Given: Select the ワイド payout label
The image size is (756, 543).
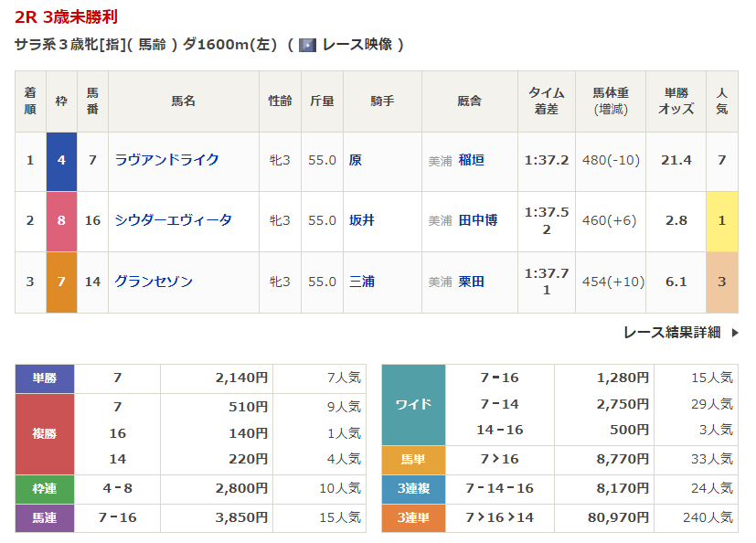Looking at the screenshot, I should coord(412,403).
